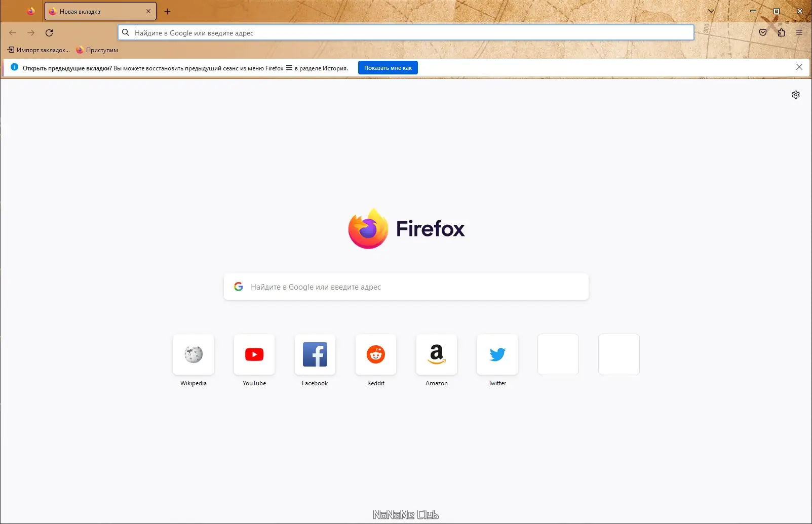Focus the address bar input field
This screenshot has height=524, width=812.
406,33
